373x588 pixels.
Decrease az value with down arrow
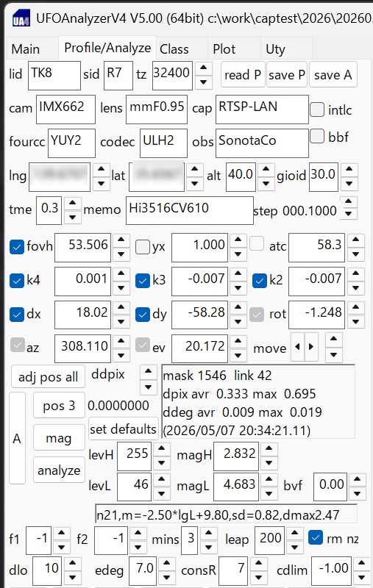(x=121, y=355)
